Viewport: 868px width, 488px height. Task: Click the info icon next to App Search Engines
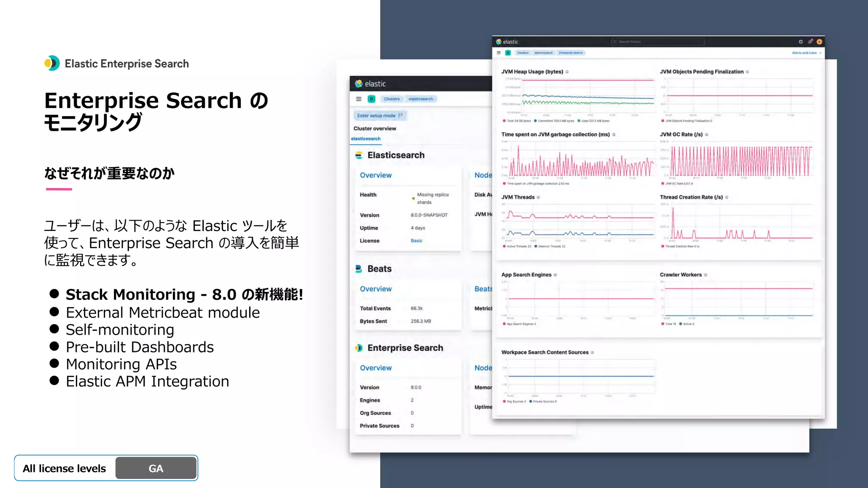555,275
